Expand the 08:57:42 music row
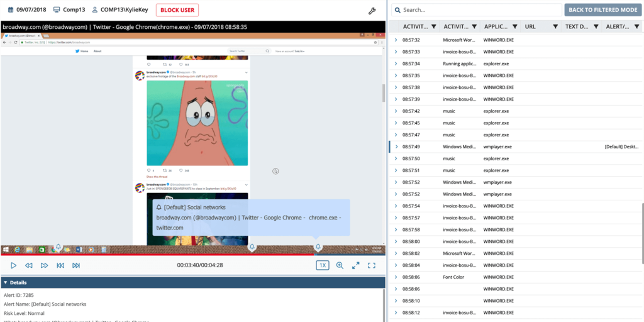 [x=396, y=111]
